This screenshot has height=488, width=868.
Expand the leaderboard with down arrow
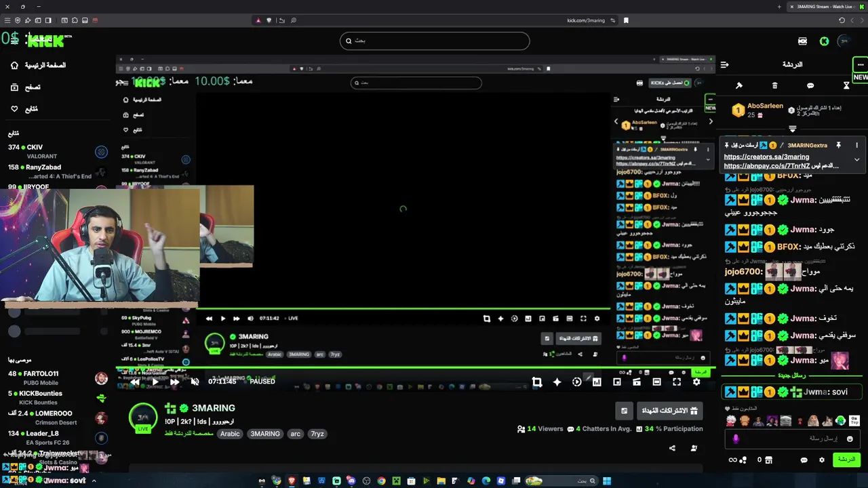792,129
